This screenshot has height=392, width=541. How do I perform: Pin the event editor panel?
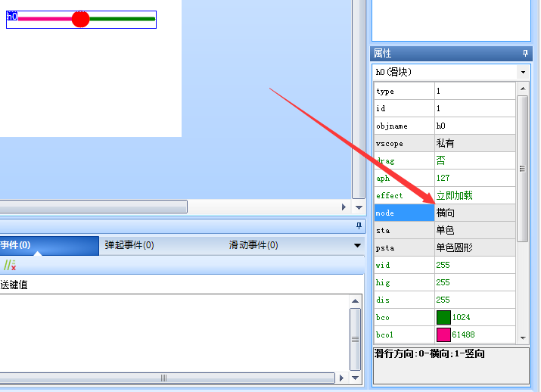pyautogui.click(x=359, y=226)
